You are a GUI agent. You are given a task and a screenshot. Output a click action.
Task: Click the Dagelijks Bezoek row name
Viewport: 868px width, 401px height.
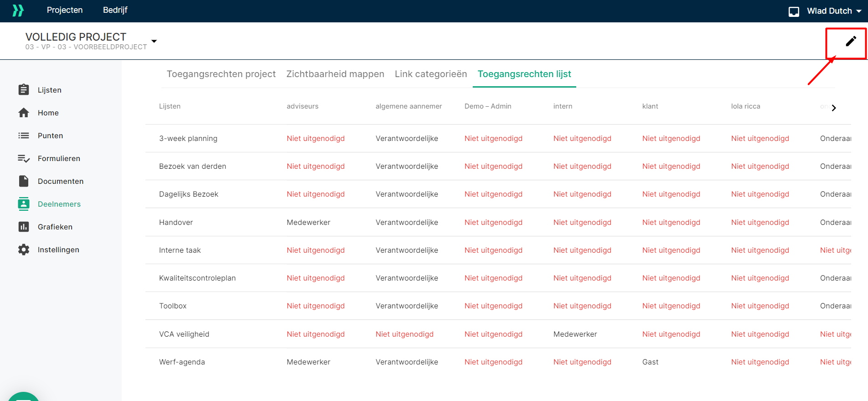click(x=189, y=194)
